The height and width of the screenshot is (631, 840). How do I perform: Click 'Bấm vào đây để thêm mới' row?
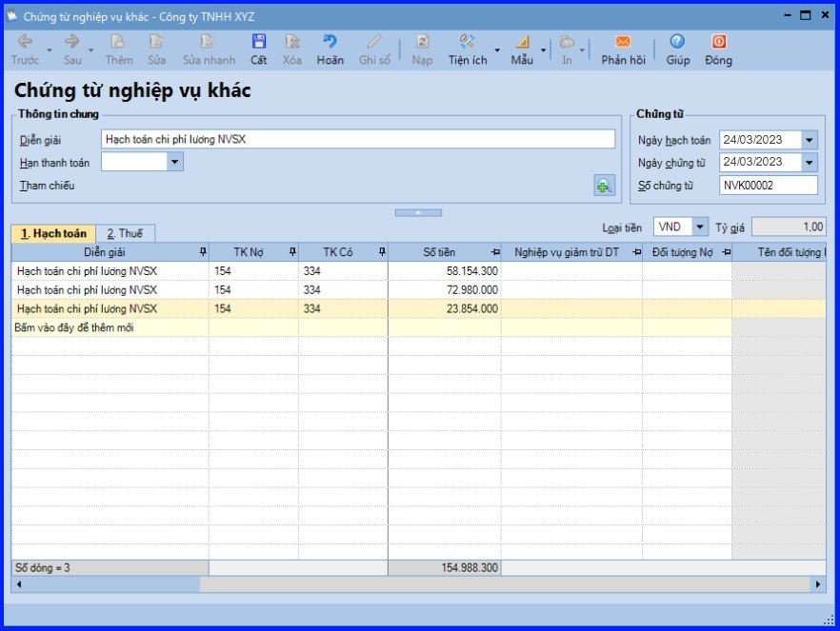(x=371, y=327)
